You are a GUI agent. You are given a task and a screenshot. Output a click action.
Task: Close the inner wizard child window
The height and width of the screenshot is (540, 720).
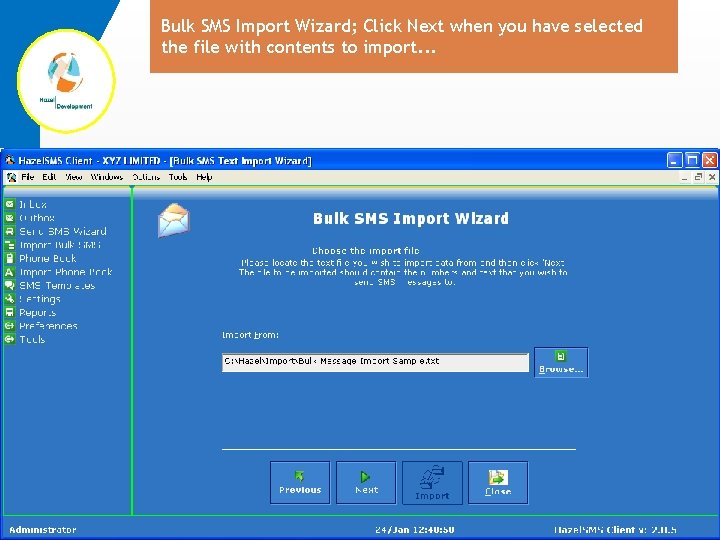click(x=712, y=177)
